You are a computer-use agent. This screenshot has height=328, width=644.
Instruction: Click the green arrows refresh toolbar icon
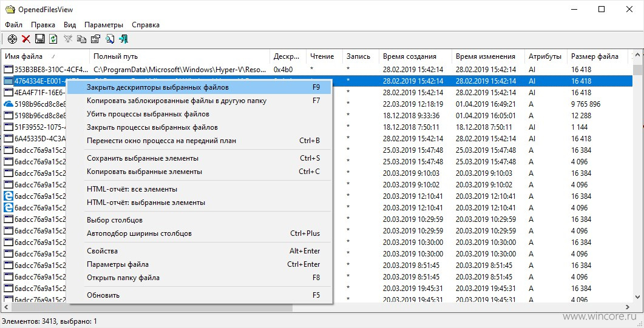click(x=53, y=39)
